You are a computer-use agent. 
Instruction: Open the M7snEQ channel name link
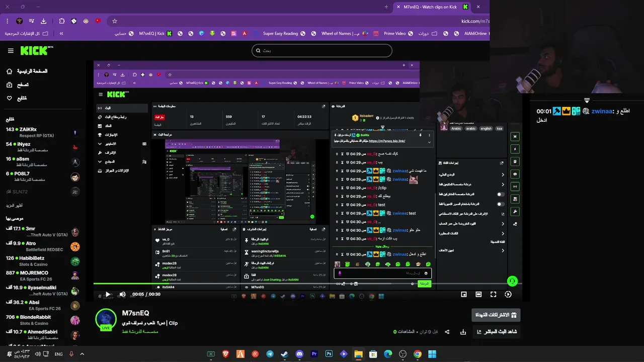(x=135, y=313)
